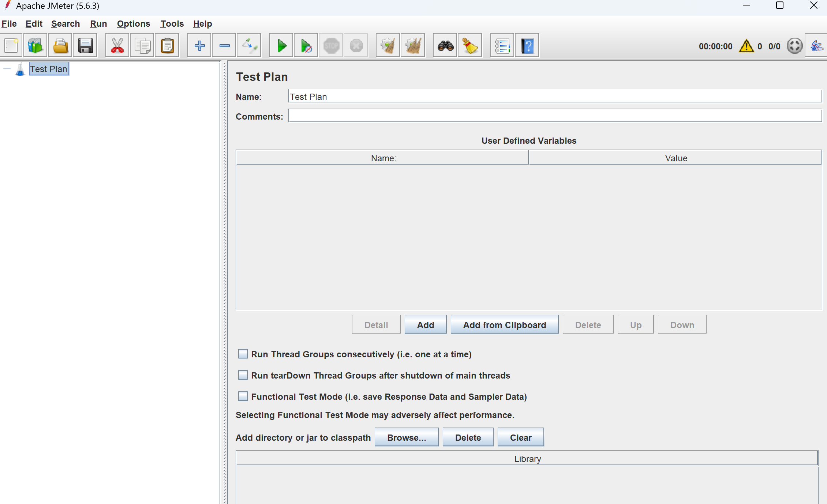Click the JMeter feather logo icon in toolbar
The height and width of the screenshot is (504, 827).
click(817, 46)
